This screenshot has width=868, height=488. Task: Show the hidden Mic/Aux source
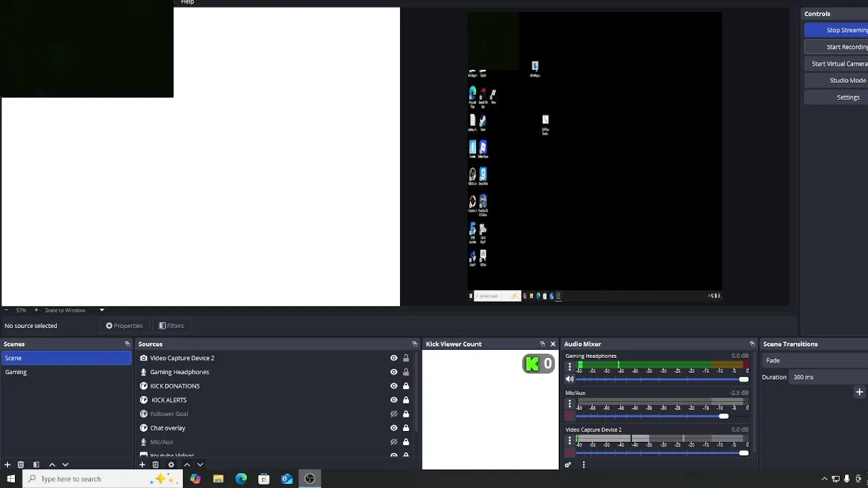coord(393,442)
